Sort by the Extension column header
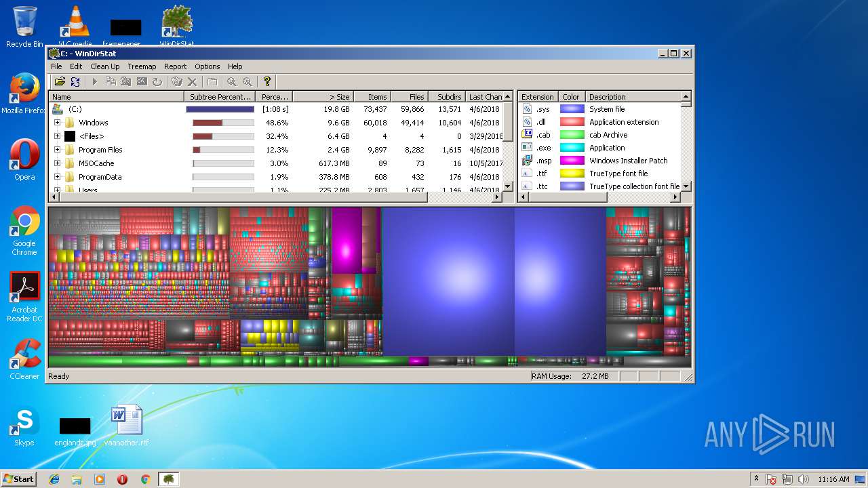 (538, 97)
